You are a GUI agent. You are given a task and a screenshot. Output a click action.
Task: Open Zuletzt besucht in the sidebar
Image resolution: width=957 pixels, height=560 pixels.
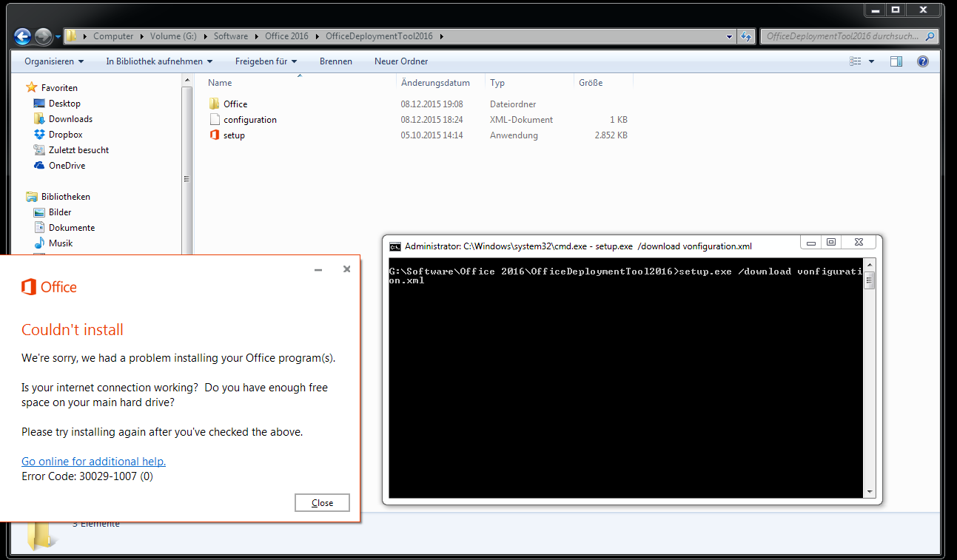click(x=78, y=150)
